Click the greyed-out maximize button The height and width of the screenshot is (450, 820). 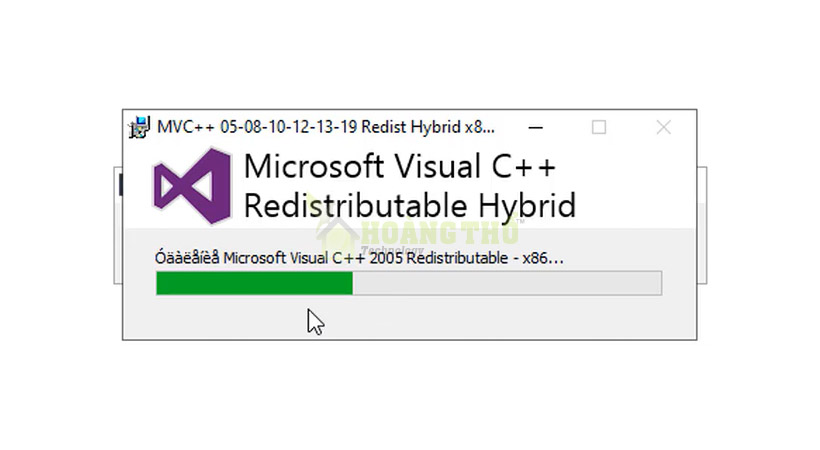click(x=599, y=127)
